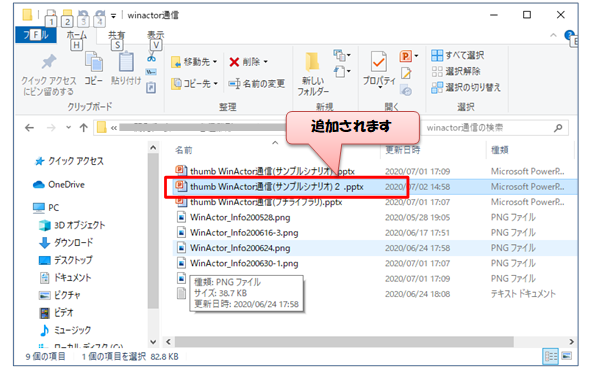The height and width of the screenshot is (379, 601).
Task: Click the Cut scissors icon
Action: [151, 58]
